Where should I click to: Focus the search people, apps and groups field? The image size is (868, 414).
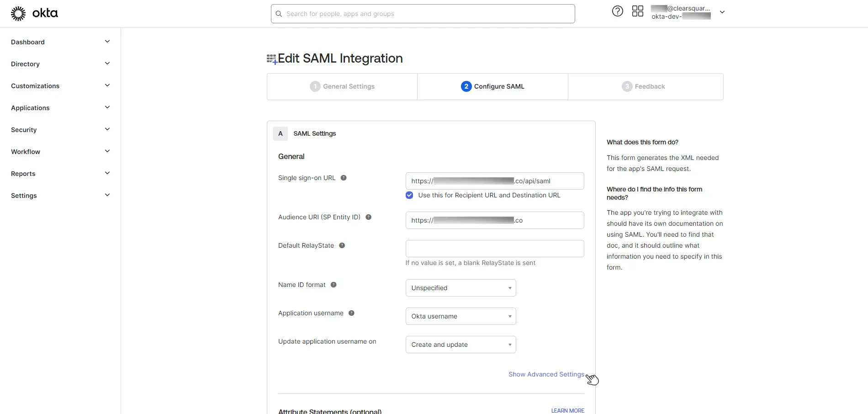pyautogui.click(x=423, y=14)
